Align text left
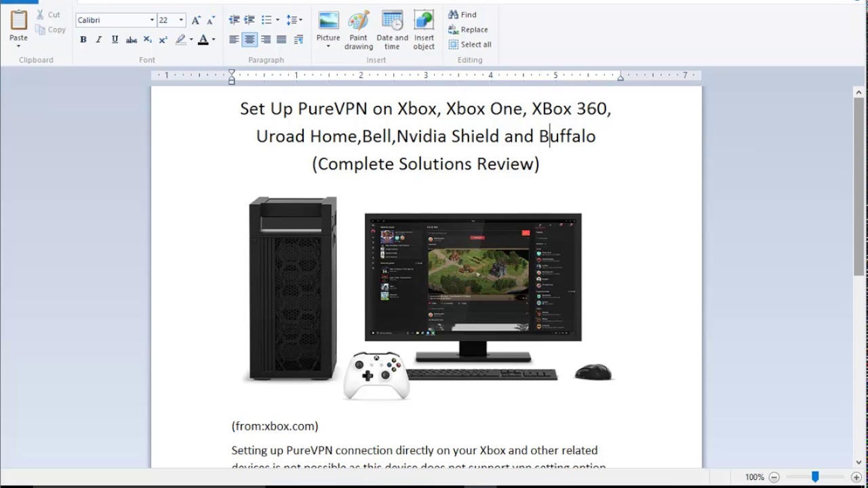 click(234, 40)
